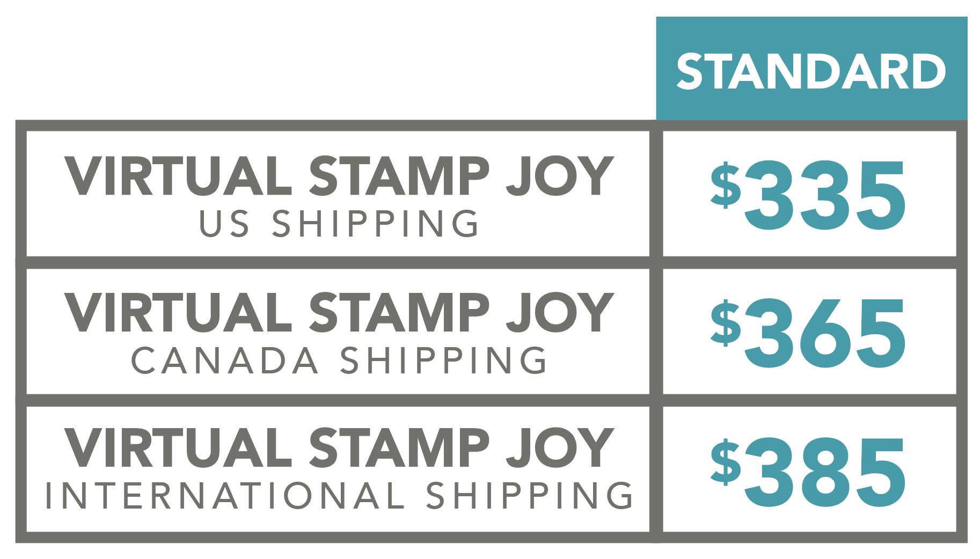The height and width of the screenshot is (559, 980).
Task: Click the dollar sign before 385
Action: click(x=726, y=461)
